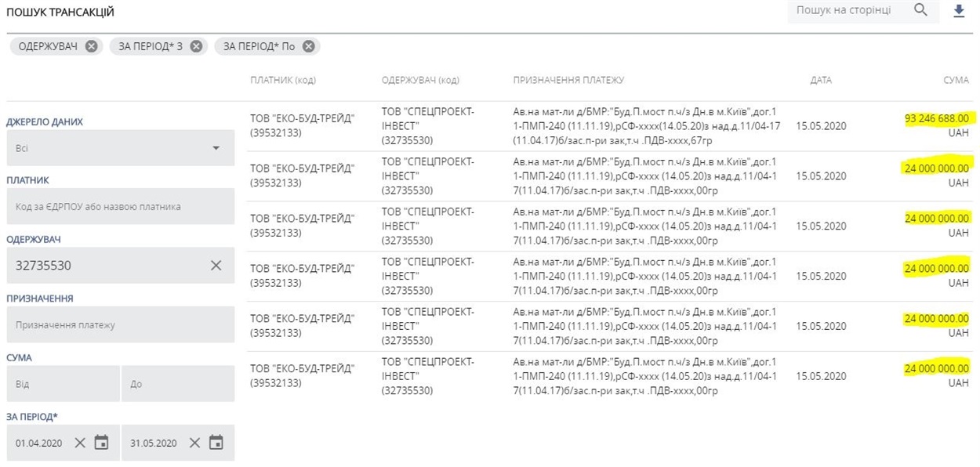The image size is (980, 467).
Task: Click the Призначення платежу input field
Action: (x=120, y=324)
